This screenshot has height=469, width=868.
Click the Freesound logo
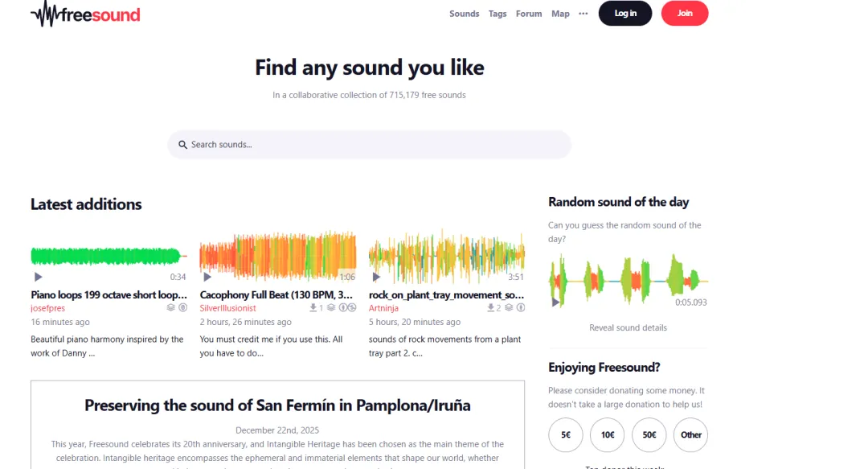85,14
